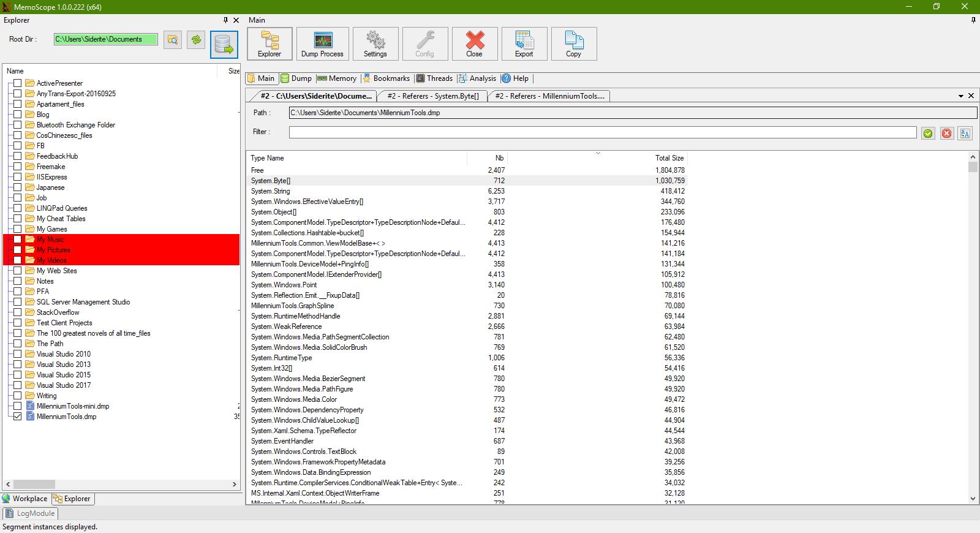Tick the checkbox for Visual Studio 2017

click(18, 385)
